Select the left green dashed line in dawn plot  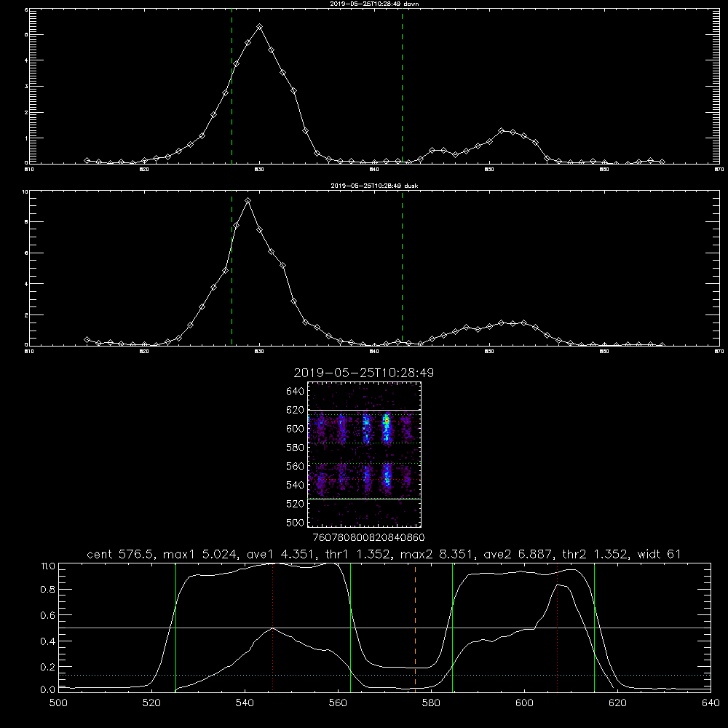pos(232,88)
